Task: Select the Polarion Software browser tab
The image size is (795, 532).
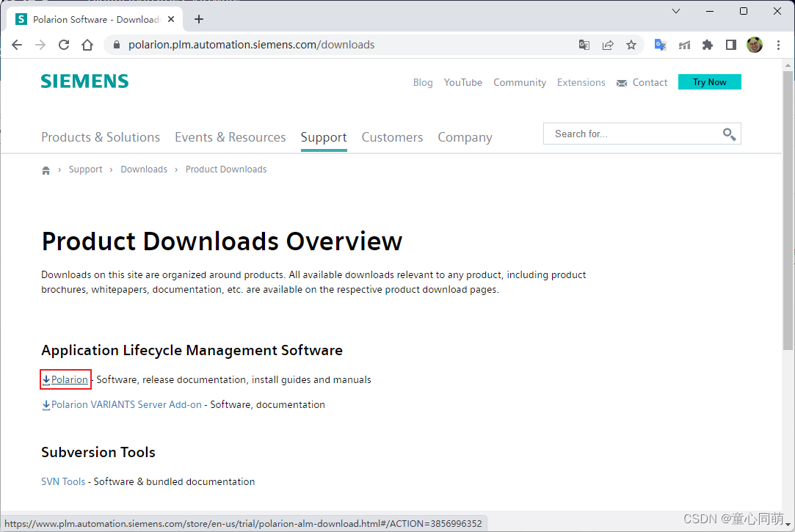Action: (x=94, y=19)
